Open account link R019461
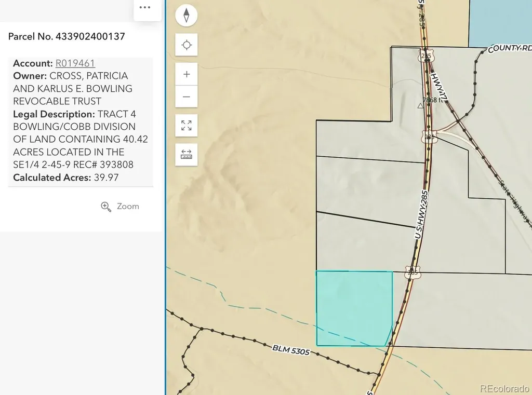The width and height of the screenshot is (532, 395). (x=75, y=63)
